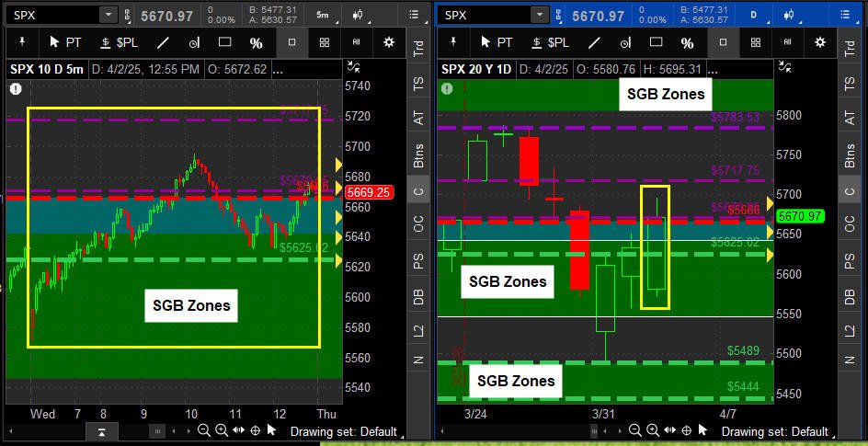Select percent tool in right toolbar

pos(687,42)
